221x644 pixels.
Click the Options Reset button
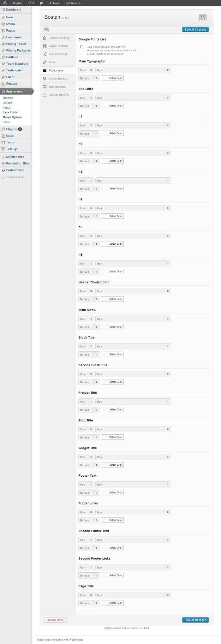(56, 620)
